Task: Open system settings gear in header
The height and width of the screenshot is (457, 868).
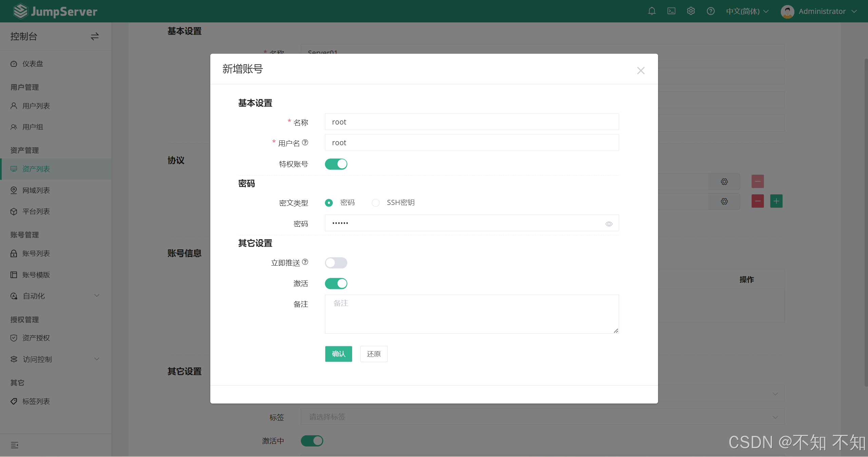Action: [x=691, y=11]
